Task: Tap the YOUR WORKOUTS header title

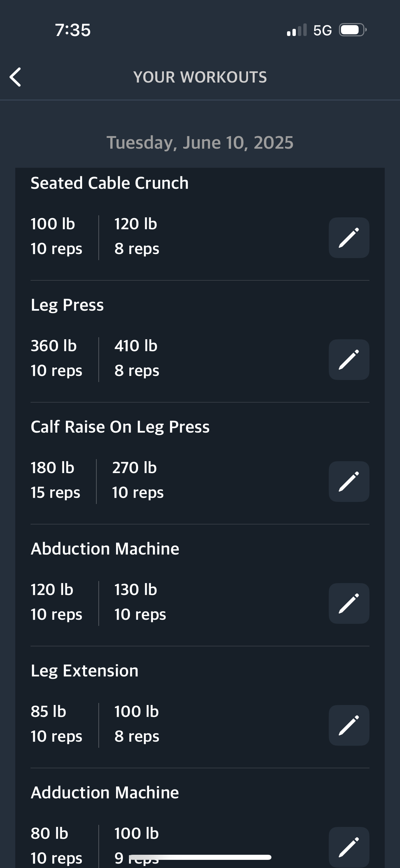Action: point(200,77)
